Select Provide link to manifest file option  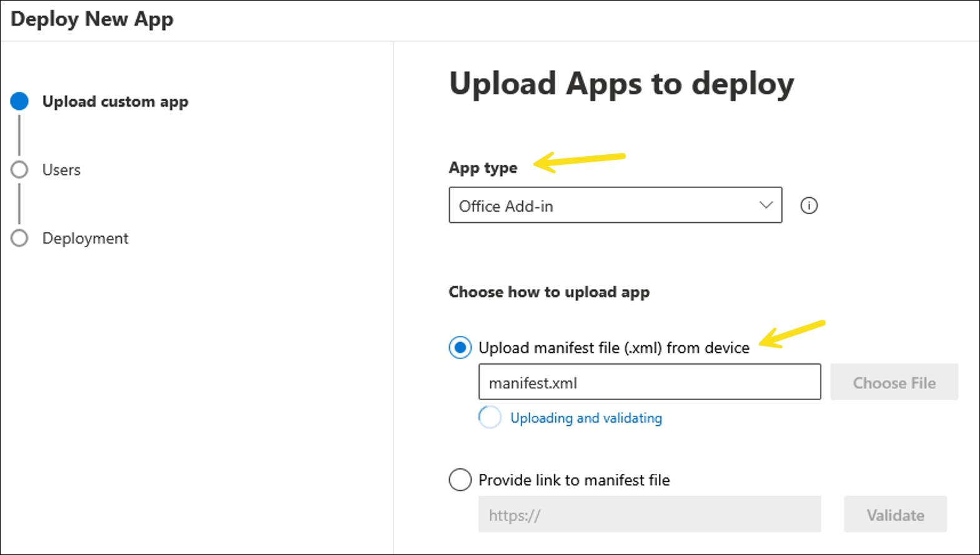click(x=460, y=479)
